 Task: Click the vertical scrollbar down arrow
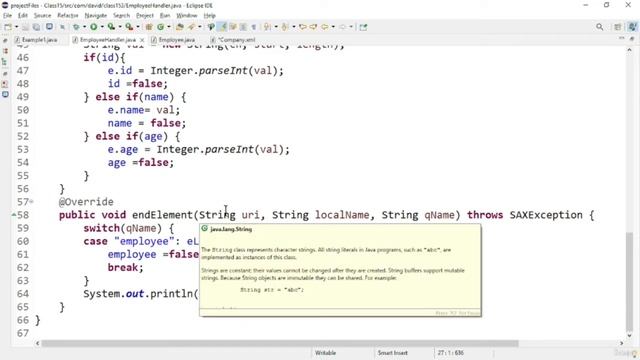[x=629, y=336]
